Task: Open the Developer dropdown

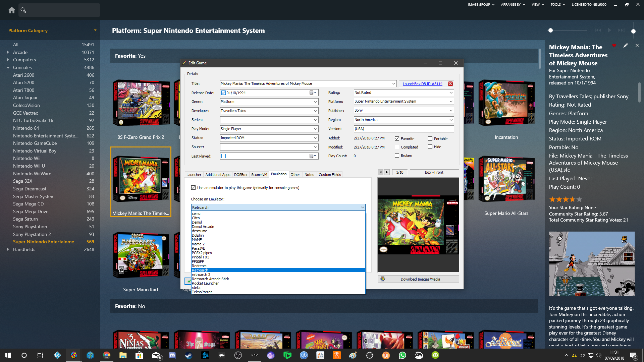Action: click(x=316, y=111)
